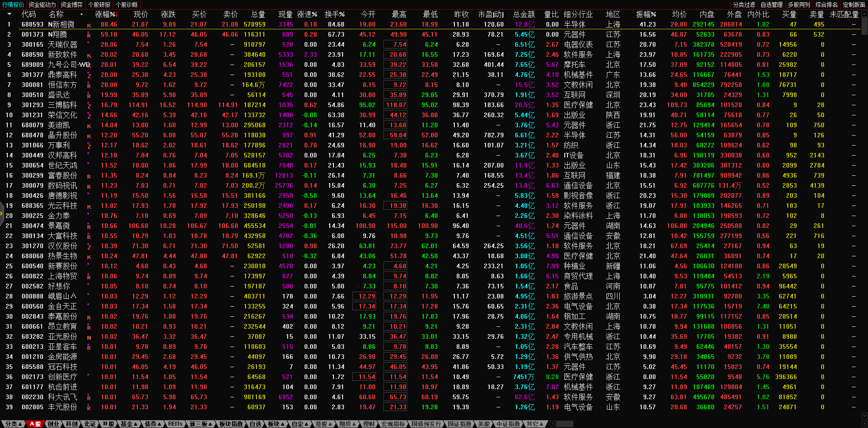Open the column menu triangle in header
The height and width of the screenshot is (428, 868).
tap(9, 14)
